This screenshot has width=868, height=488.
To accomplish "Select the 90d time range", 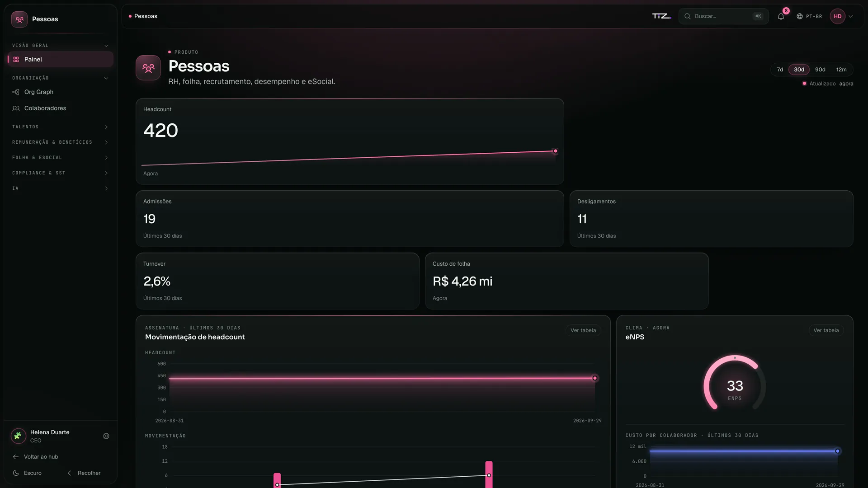I will click(820, 70).
